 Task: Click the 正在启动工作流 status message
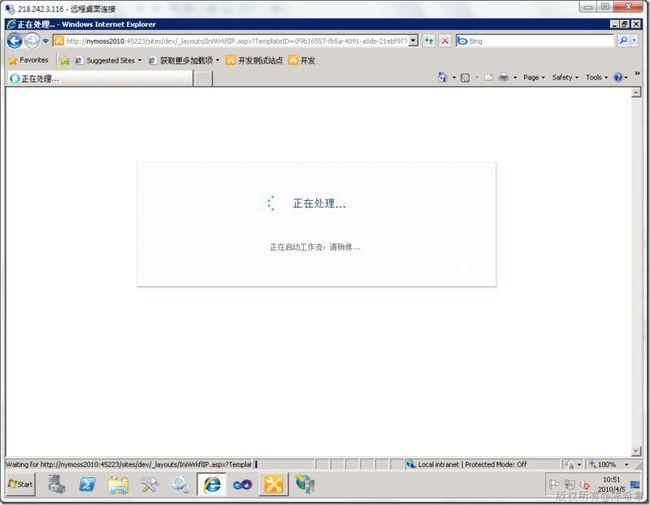[315, 247]
